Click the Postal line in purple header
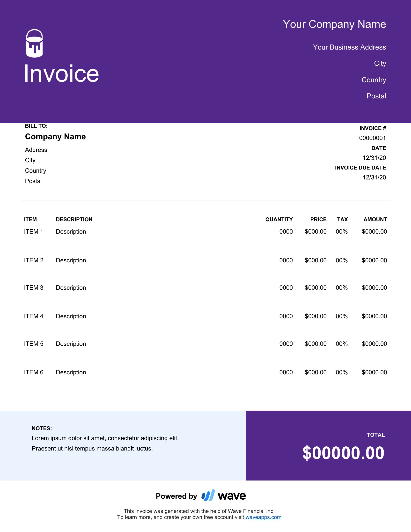The image size is (411, 532). pos(376,96)
